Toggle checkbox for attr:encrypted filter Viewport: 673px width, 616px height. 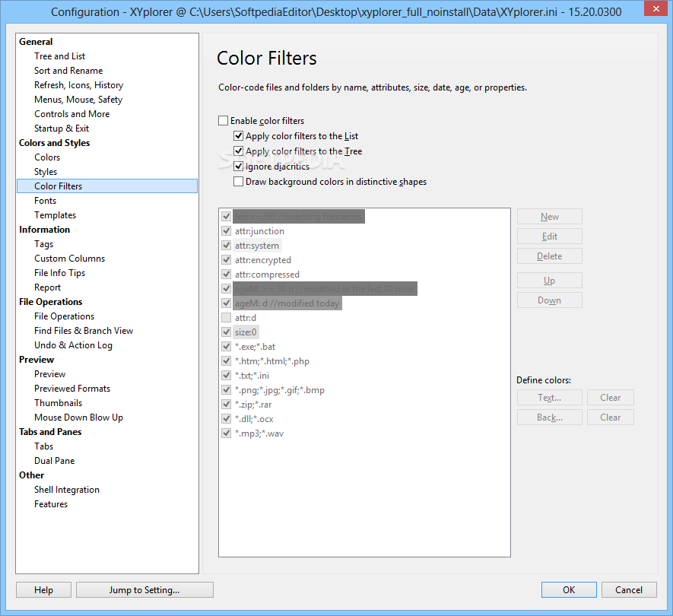click(226, 259)
